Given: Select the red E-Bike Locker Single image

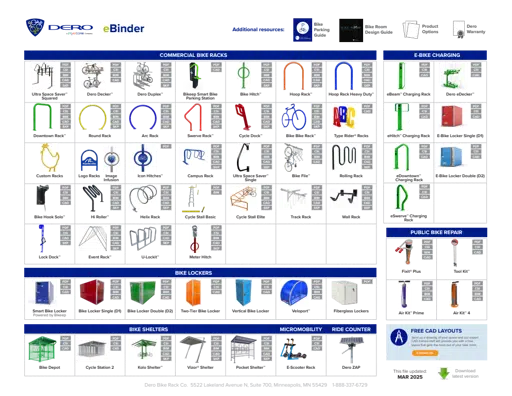Looking at the screenshot, I should pyautogui.click(x=452, y=116).
